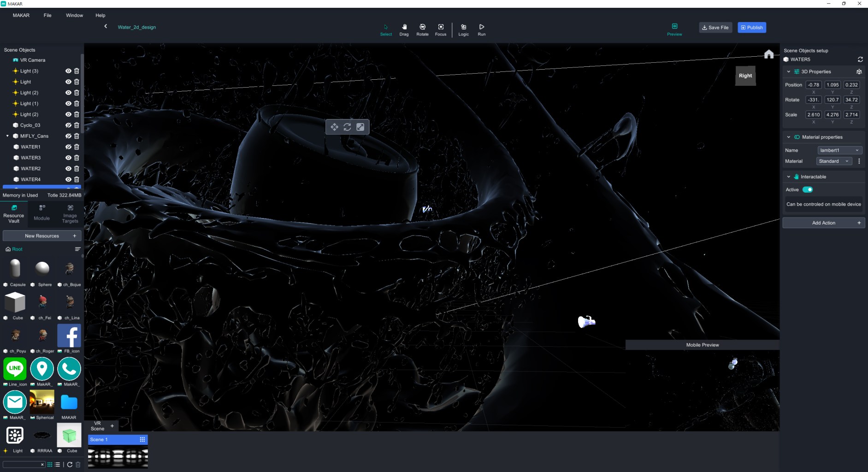Show the Cyclo_03 hidden object
868x472 pixels.
68,125
